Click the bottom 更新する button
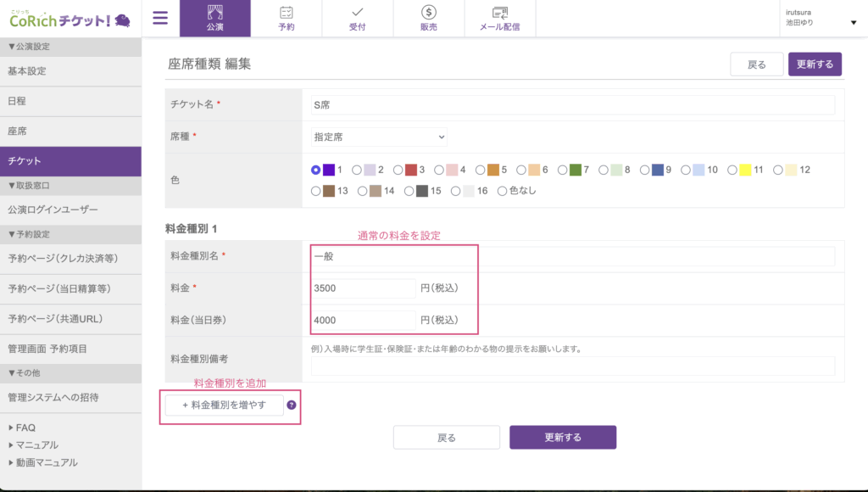868x492 pixels. [562, 438]
